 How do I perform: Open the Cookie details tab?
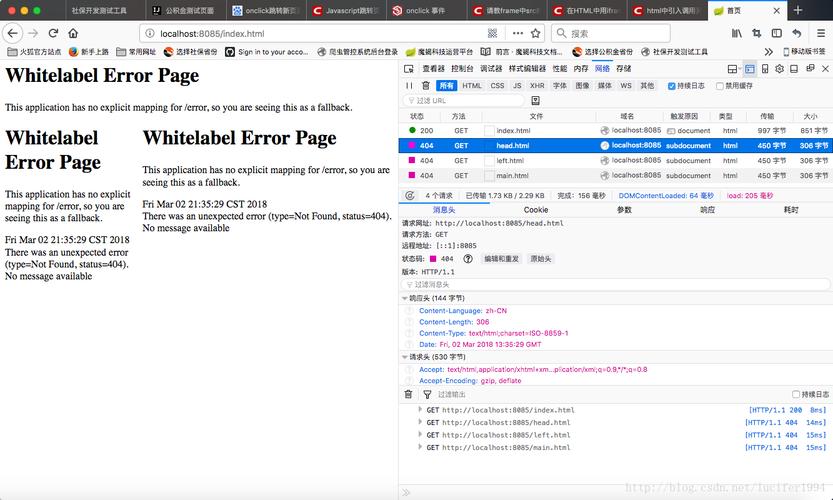[536, 210]
